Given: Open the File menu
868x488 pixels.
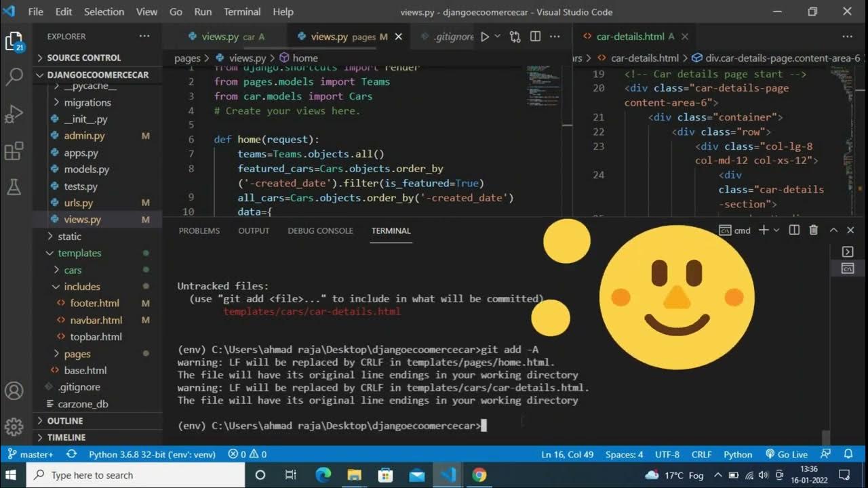Looking at the screenshot, I should pyautogui.click(x=36, y=12).
